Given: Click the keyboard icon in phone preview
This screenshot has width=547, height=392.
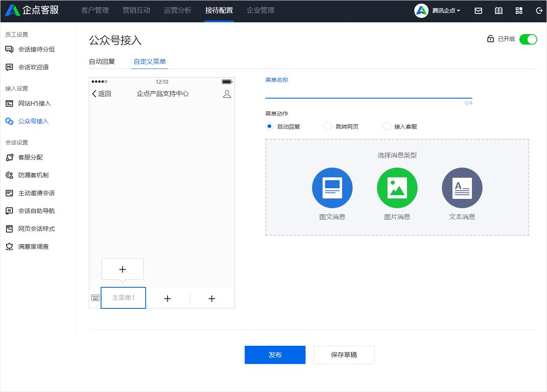Looking at the screenshot, I should click(95, 297).
